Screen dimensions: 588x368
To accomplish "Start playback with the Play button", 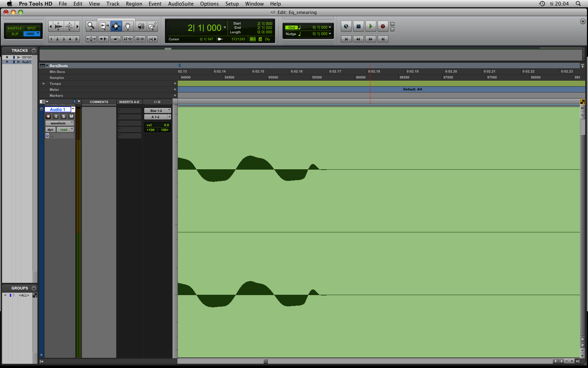I will (x=371, y=26).
